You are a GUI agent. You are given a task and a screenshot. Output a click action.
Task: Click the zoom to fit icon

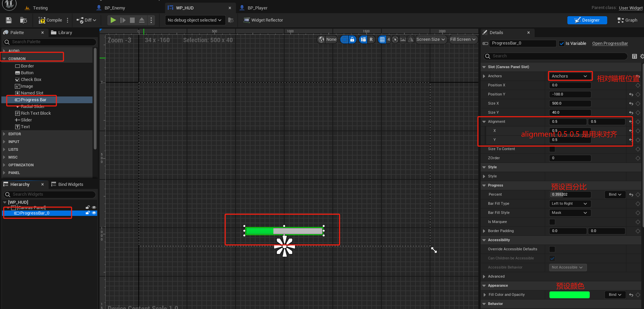coord(395,39)
